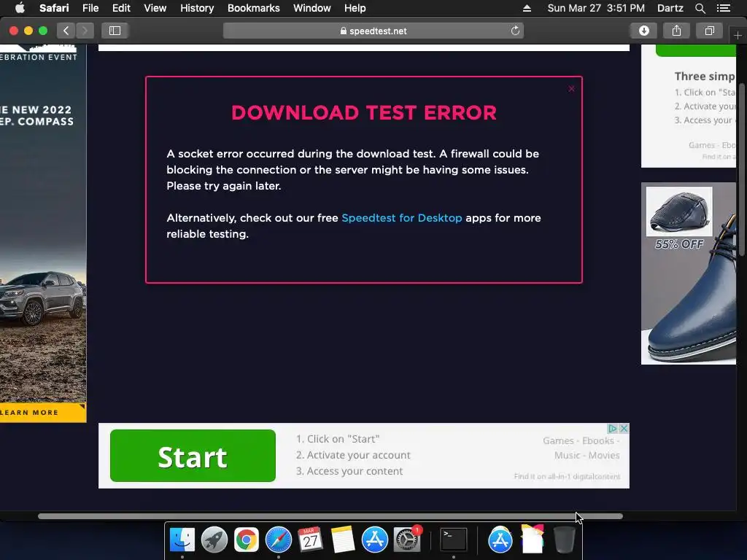Open the first App Store Dock icon
The height and width of the screenshot is (560, 747).
(x=375, y=540)
